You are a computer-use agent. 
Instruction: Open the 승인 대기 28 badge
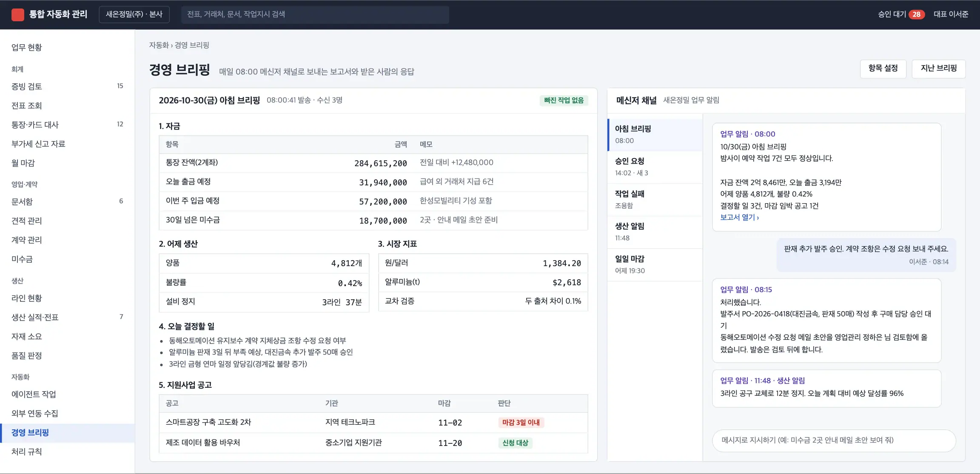(x=901, y=14)
